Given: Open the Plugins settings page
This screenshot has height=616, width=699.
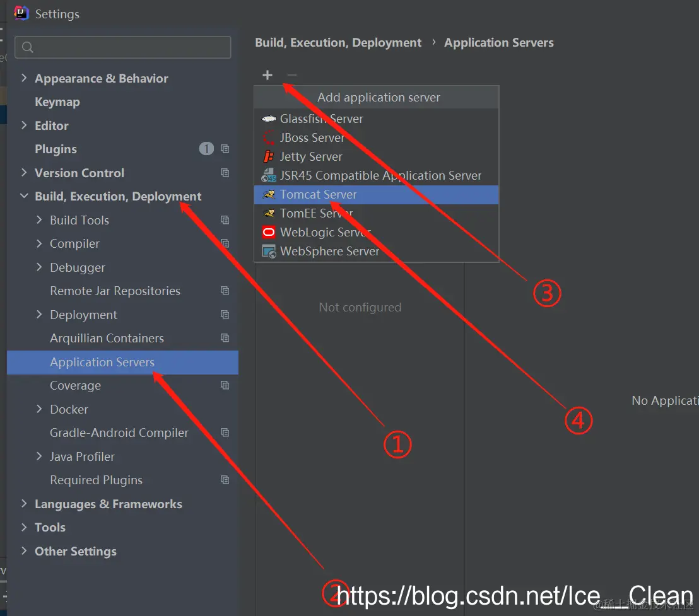Looking at the screenshot, I should [56, 149].
